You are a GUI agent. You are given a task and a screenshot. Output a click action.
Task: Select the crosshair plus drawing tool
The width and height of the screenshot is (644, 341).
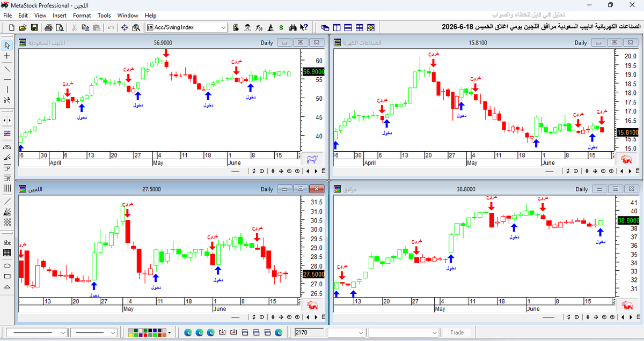(8, 56)
